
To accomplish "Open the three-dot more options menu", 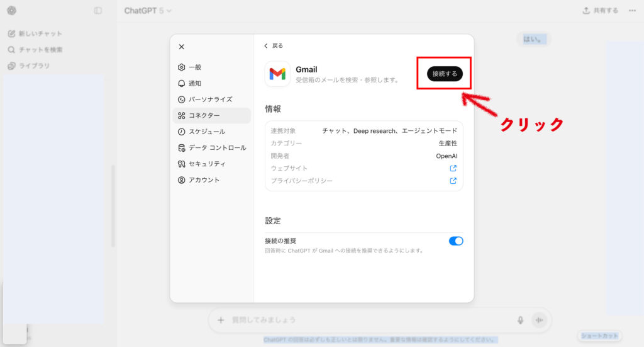I will (632, 11).
